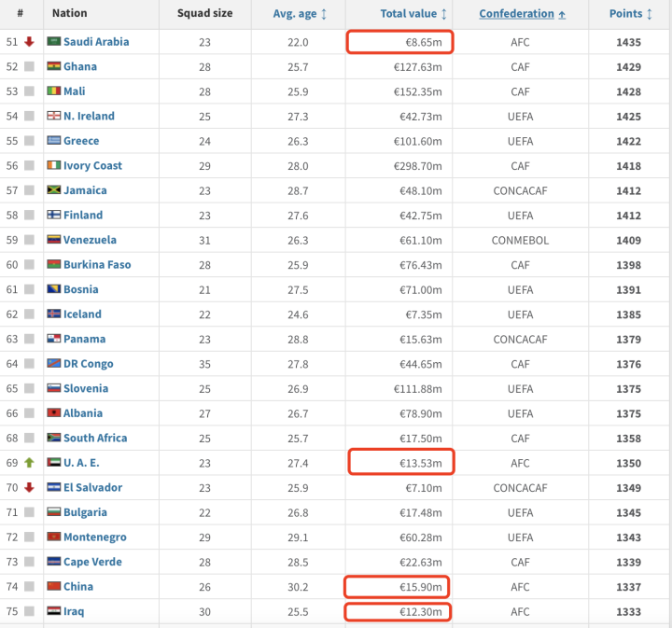Click the red down arrow beside rank 51
The height and width of the screenshot is (628, 672).
coord(29,42)
